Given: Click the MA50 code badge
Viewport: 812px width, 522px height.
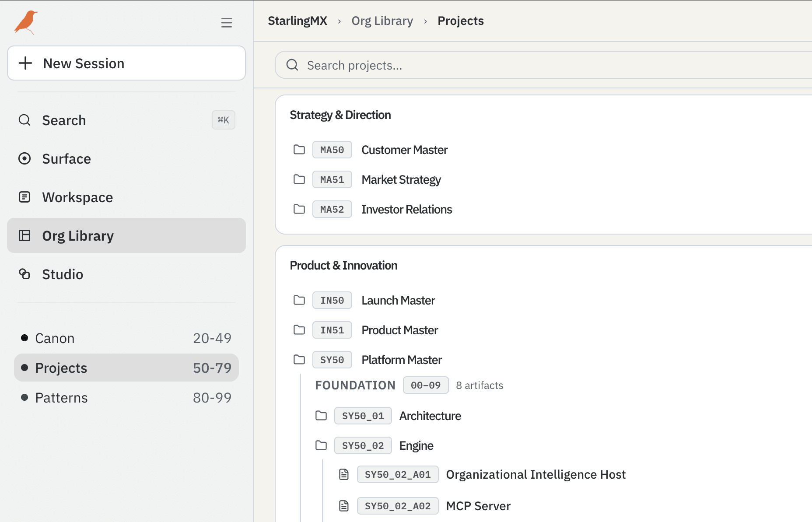Looking at the screenshot, I should click(332, 150).
